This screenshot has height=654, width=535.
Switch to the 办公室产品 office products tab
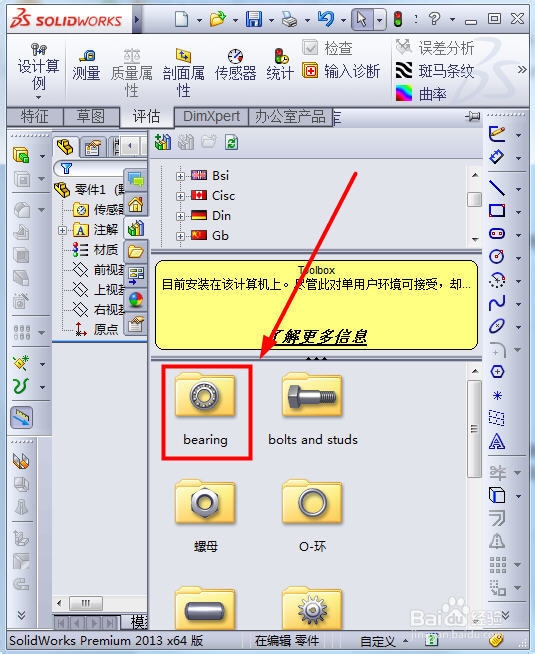pyautogui.click(x=290, y=116)
